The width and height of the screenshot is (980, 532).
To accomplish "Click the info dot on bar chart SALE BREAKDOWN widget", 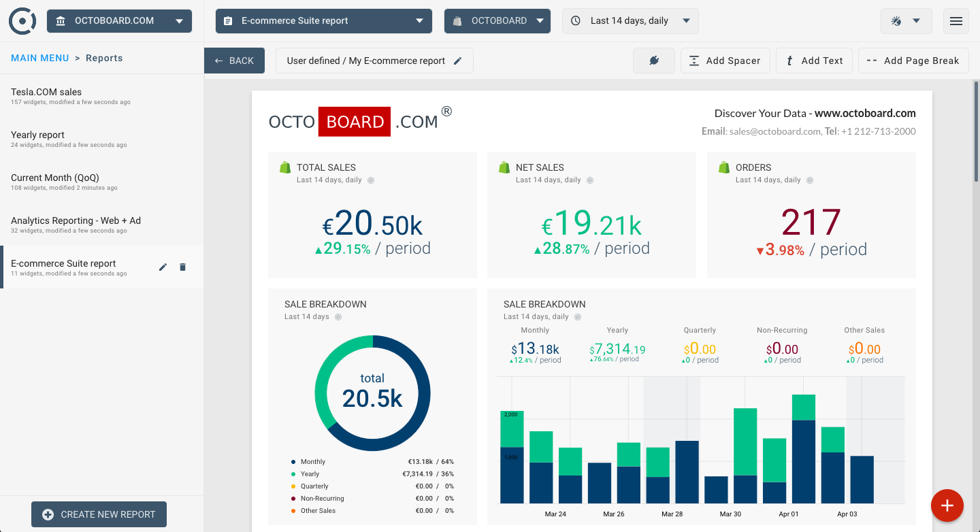I will [x=578, y=317].
